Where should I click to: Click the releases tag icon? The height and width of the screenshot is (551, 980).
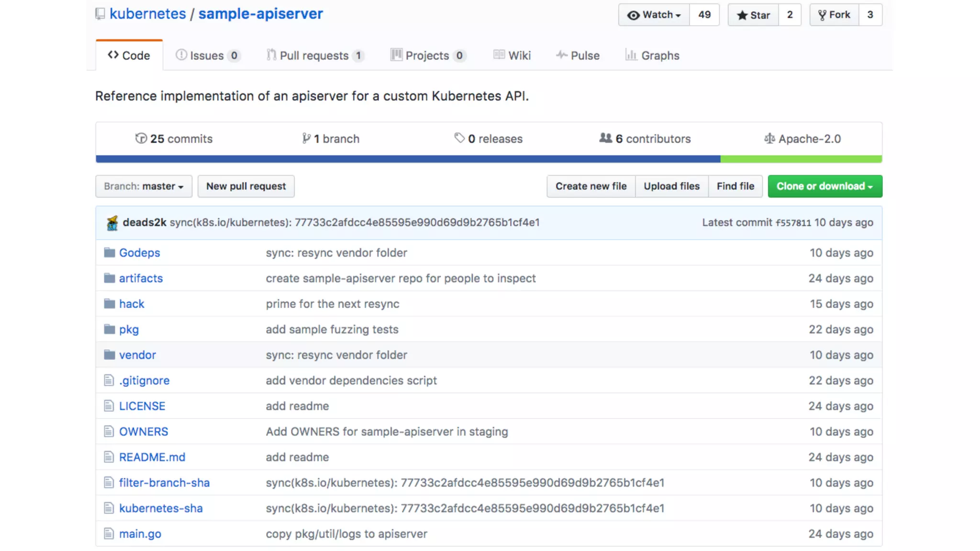(x=459, y=138)
